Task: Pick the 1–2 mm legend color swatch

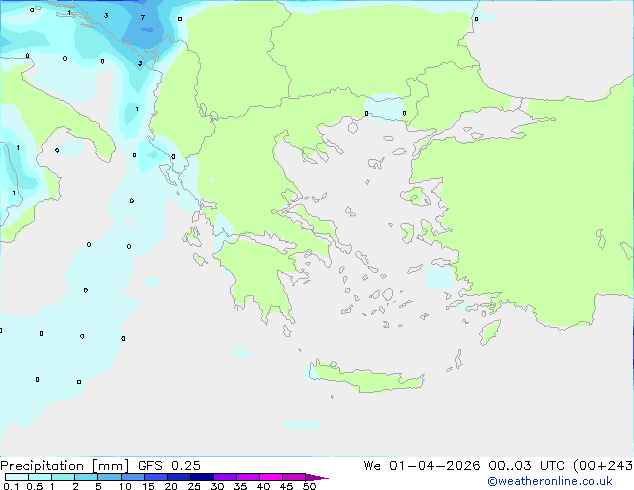Action: coord(63,477)
